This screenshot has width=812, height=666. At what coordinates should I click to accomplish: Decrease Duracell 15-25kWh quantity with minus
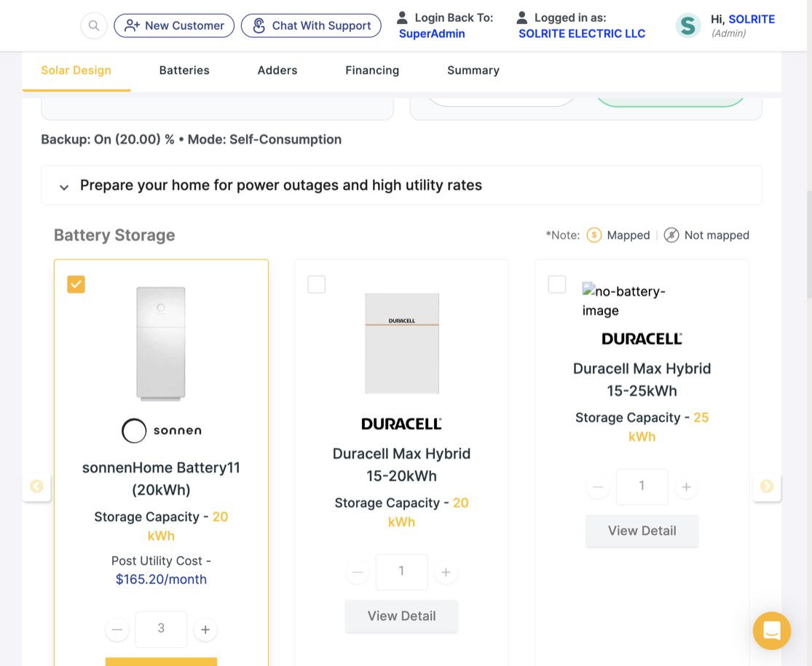click(x=598, y=487)
